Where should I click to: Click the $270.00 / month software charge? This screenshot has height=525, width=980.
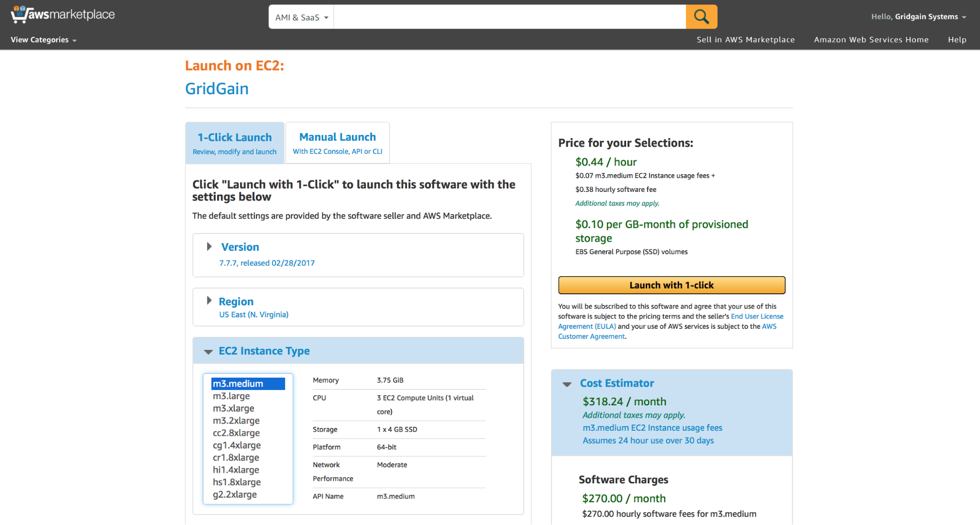point(624,499)
